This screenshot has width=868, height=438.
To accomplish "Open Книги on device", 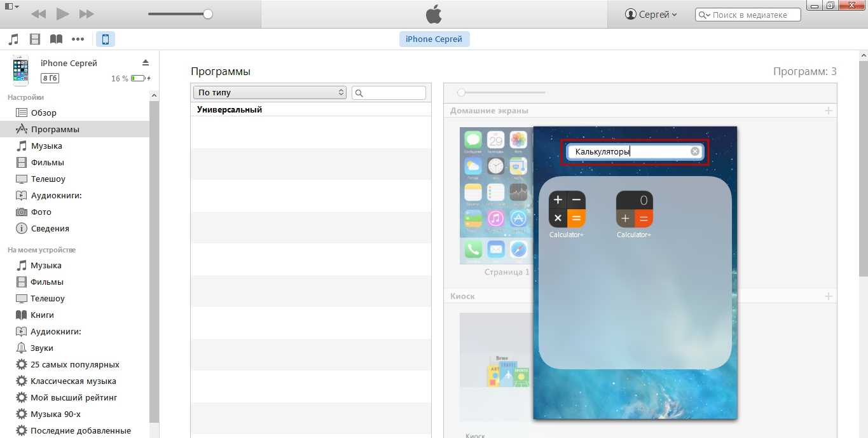I will (74, 315).
